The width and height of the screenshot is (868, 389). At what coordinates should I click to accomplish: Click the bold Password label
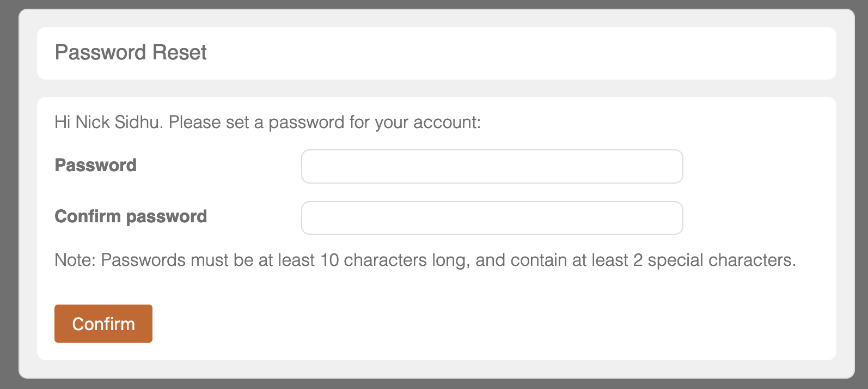96,165
